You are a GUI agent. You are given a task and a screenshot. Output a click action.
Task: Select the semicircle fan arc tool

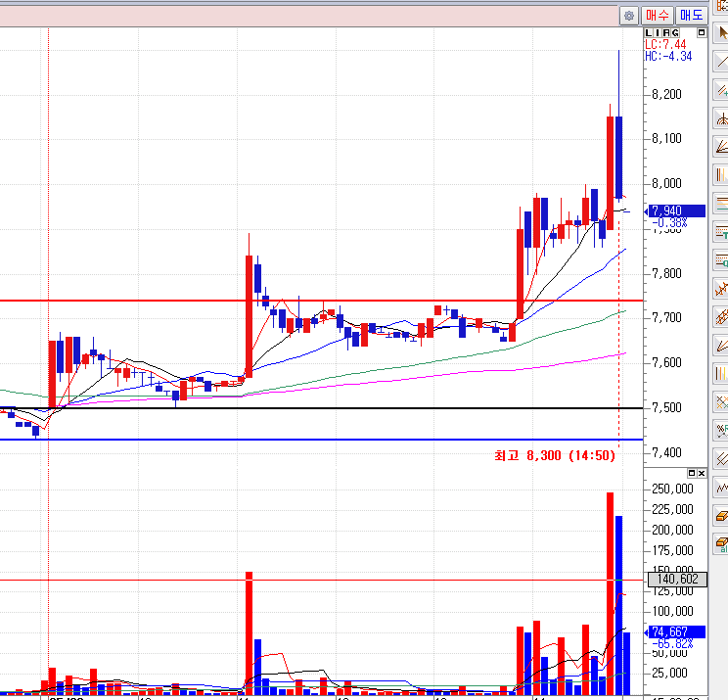pyautogui.click(x=721, y=118)
